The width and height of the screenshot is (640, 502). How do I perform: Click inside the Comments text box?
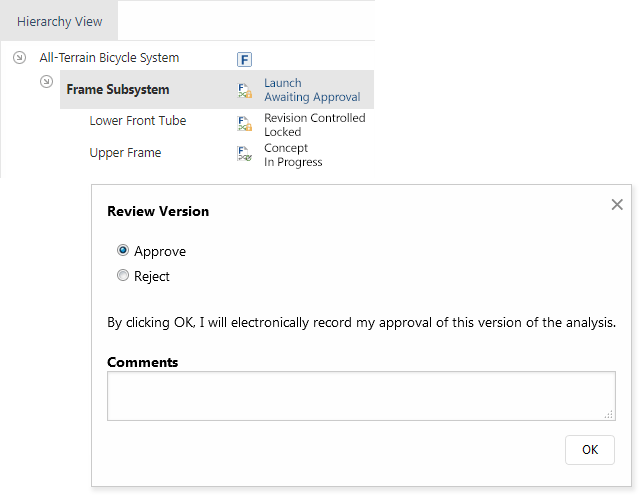(x=360, y=396)
